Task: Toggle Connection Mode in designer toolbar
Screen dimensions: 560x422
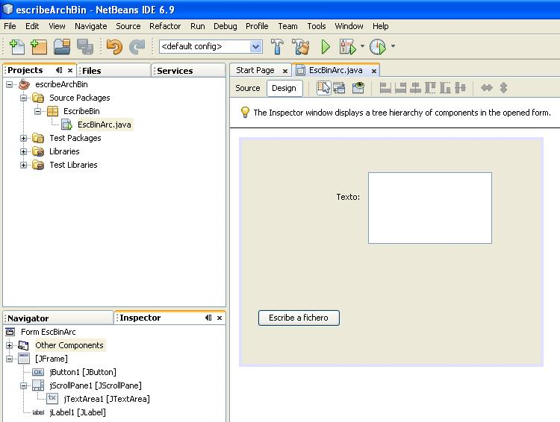Action: pyautogui.click(x=339, y=88)
